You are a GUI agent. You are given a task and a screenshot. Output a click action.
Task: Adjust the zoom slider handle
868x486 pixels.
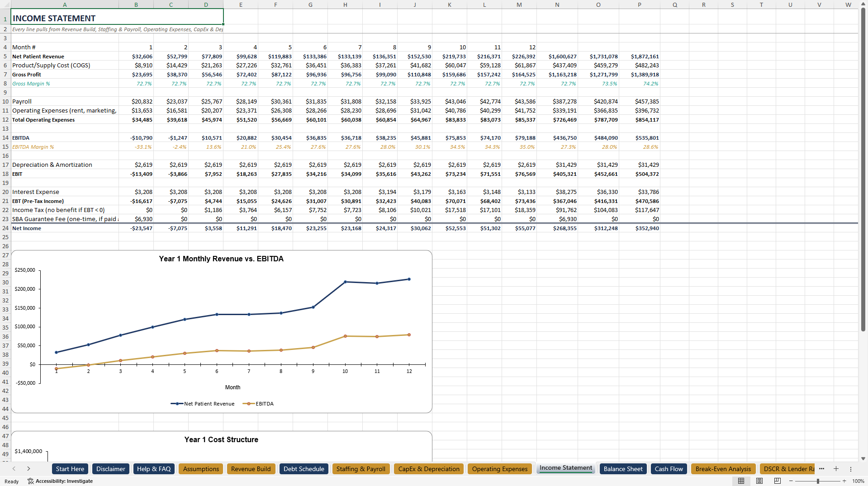pyautogui.click(x=818, y=481)
